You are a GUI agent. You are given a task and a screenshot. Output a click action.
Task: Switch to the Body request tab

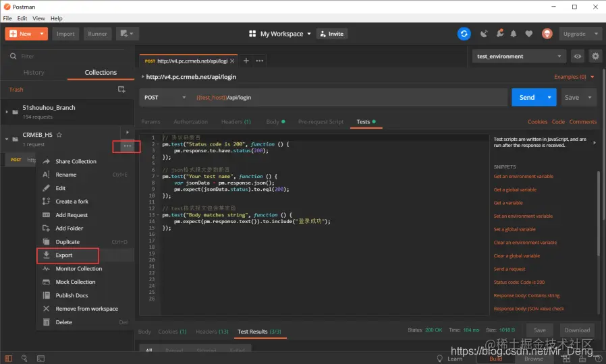click(x=275, y=122)
